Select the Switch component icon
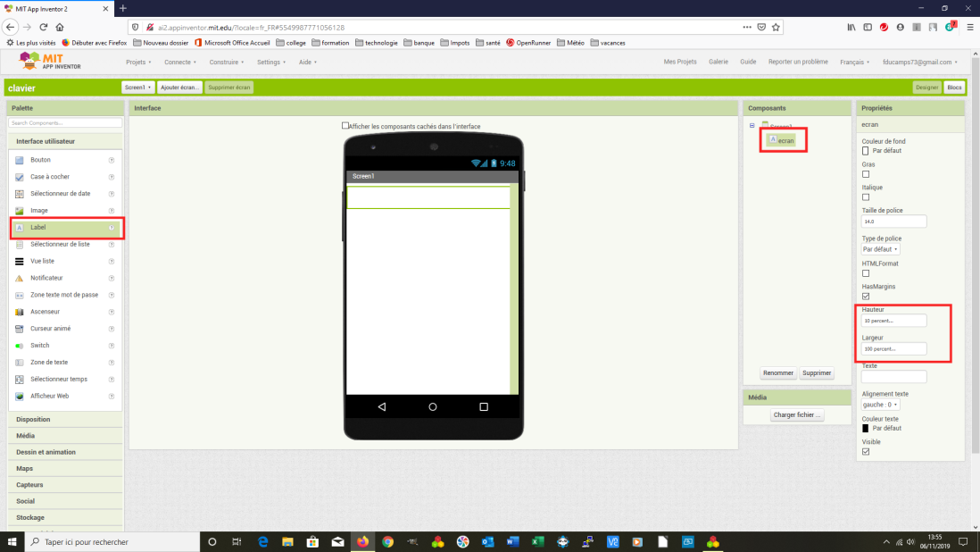The width and height of the screenshot is (980, 552). [20, 346]
